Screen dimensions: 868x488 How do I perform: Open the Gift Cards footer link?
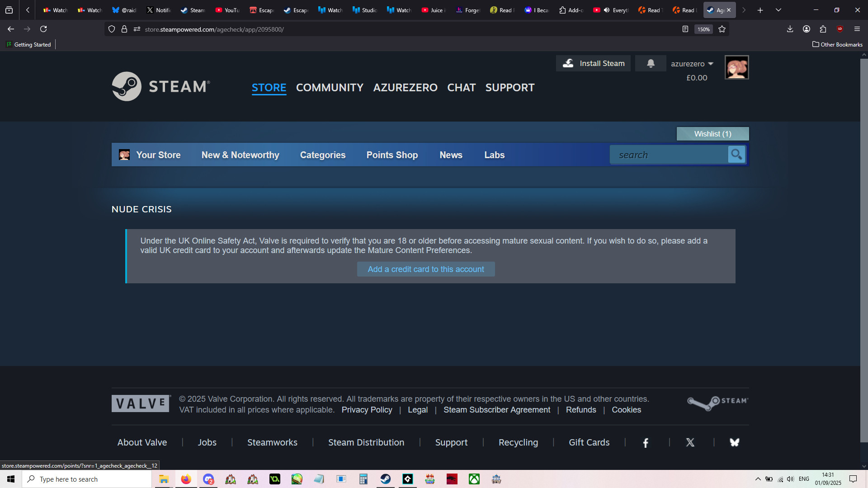tap(589, 442)
